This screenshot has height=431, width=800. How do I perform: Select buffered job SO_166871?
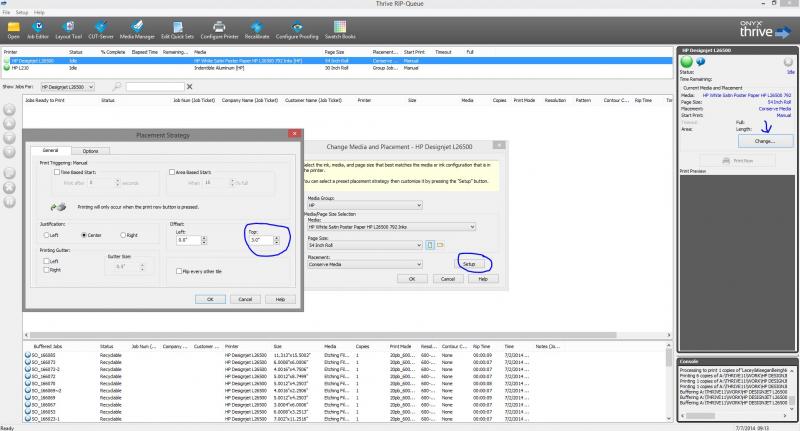(43, 362)
